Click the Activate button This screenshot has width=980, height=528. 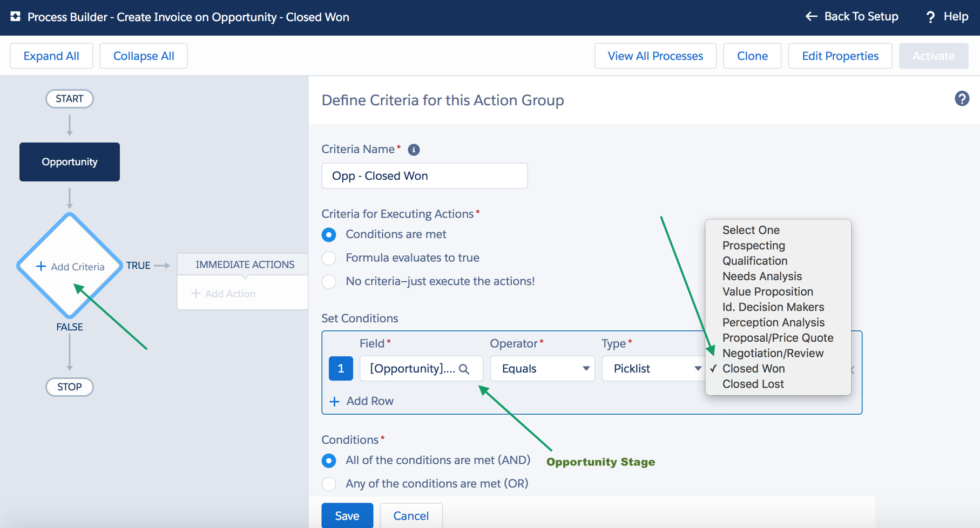[934, 56]
